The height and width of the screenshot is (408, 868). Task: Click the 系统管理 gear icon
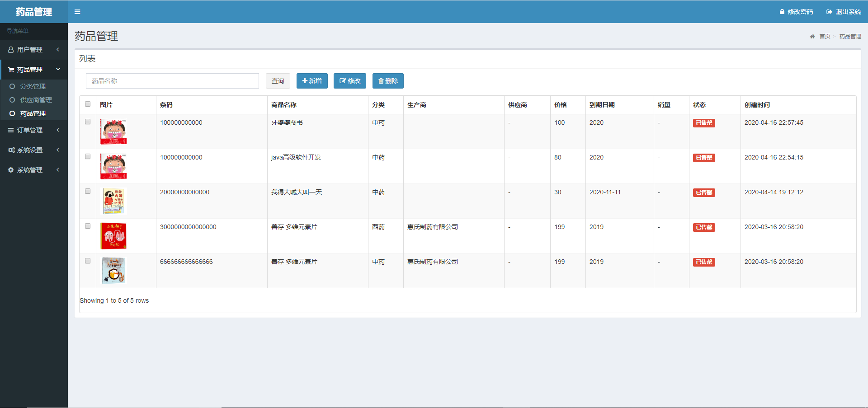pos(11,170)
